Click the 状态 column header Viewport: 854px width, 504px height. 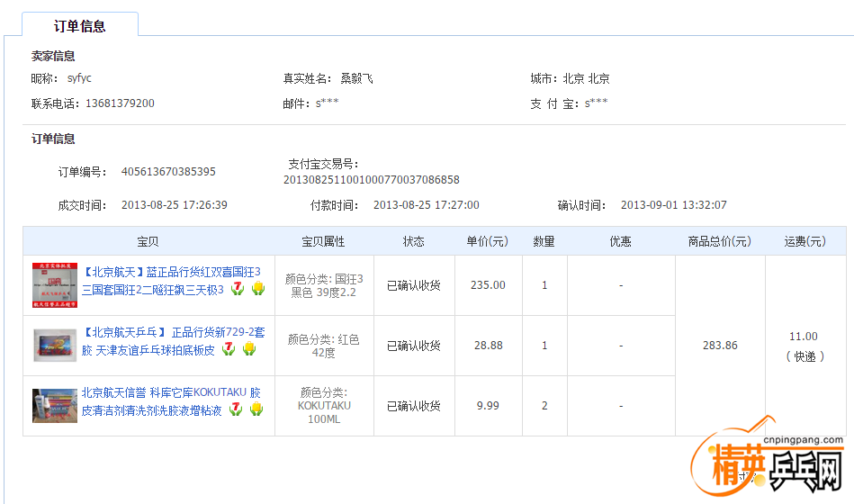(x=413, y=241)
